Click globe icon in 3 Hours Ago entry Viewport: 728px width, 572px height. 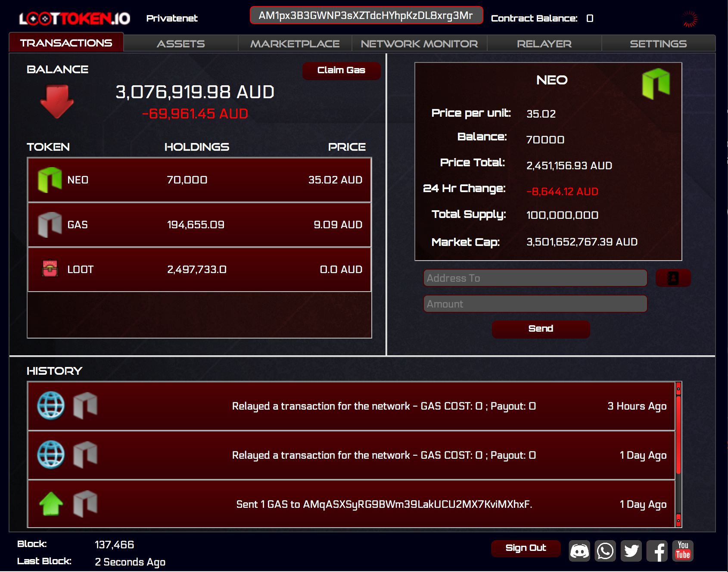coord(51,405)
